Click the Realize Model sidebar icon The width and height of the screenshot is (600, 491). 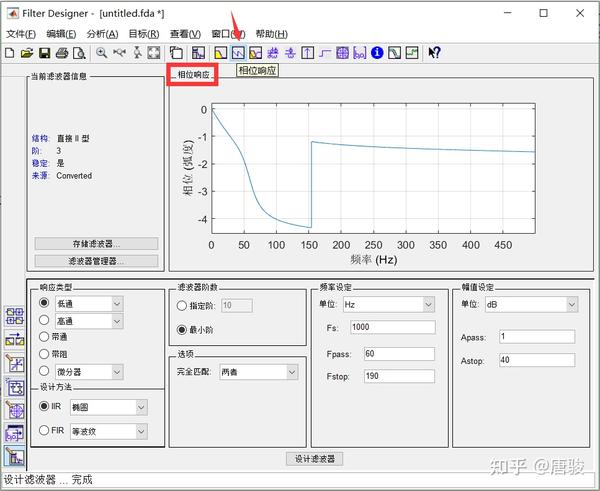tap(15, 387)
